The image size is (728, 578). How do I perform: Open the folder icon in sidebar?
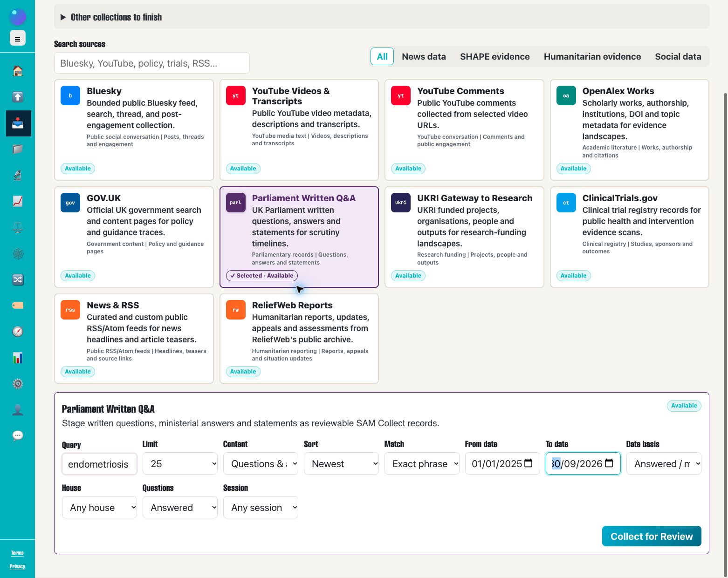click(18, 149)
